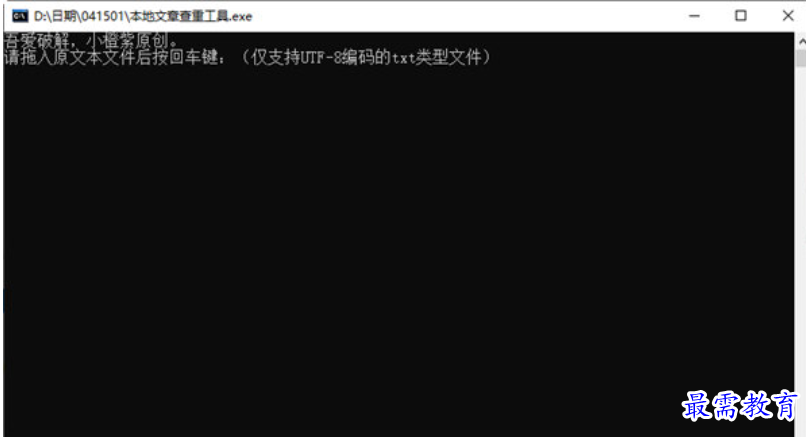Click the 请拖入原文本文件后按回车键 prompt line
Image resolution: width=806 pixels, height=437 pixels.
click(x=114, y=57)
